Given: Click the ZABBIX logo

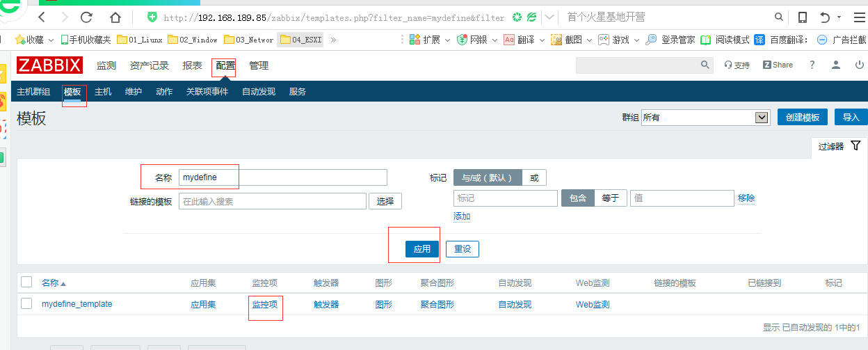Looking at the screenshot, I should (50, 65).
